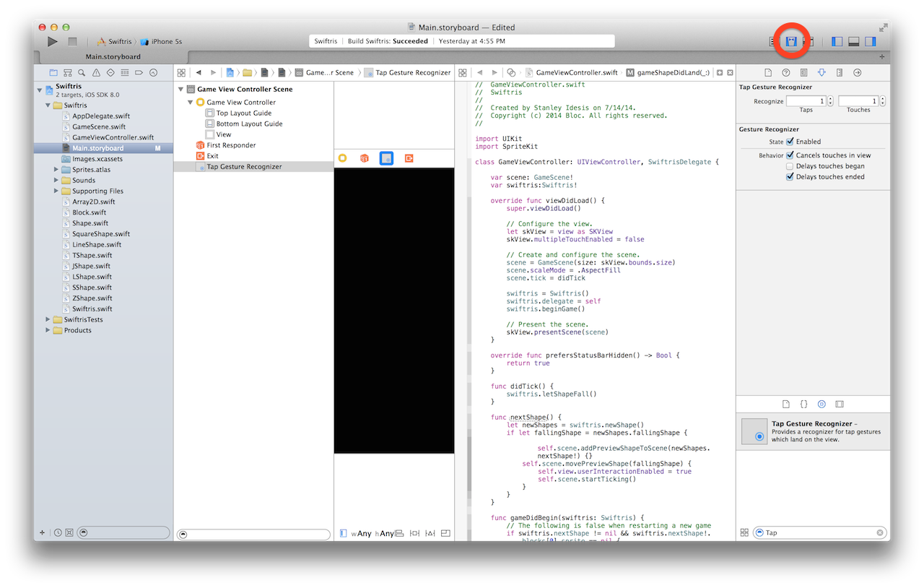Enable Delays touches began checkbox
Image resolution: width=924 pixels, height=588 pixels.
coord(790,166)
